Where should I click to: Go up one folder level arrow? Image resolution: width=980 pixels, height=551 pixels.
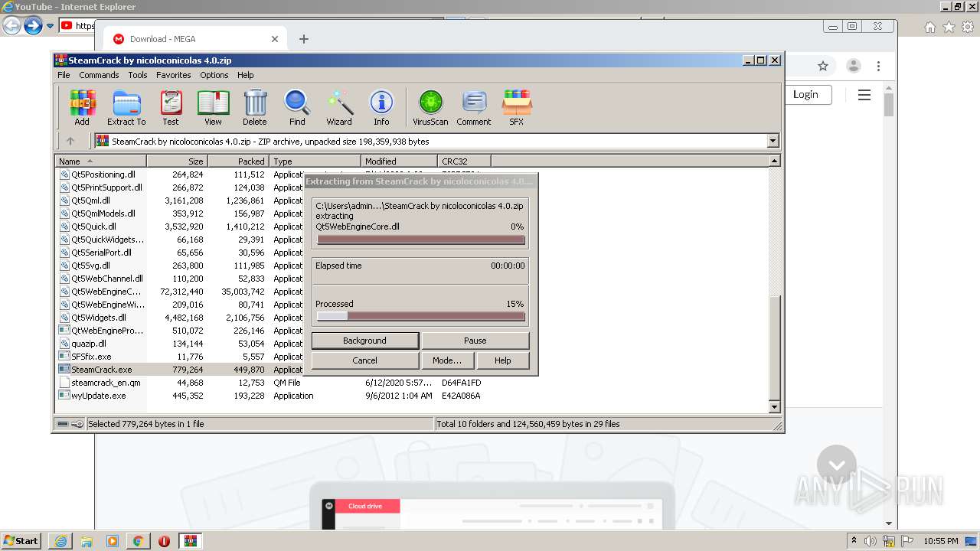click(x=70, y=141)
